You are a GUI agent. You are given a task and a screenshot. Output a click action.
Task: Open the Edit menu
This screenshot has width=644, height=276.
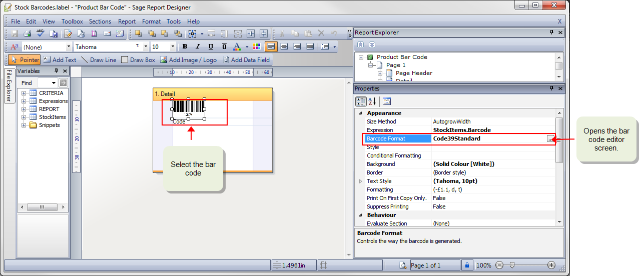(31, 21)
